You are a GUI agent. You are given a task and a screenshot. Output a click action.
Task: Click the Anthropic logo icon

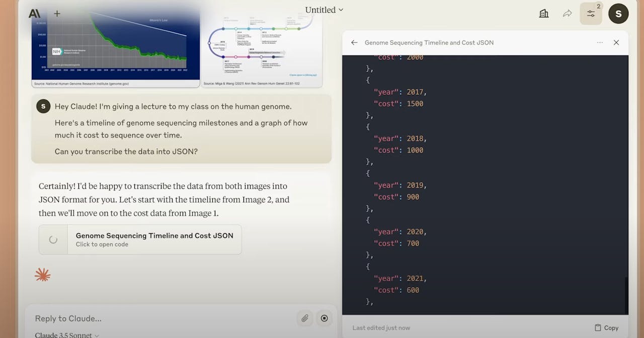[34, 14]
